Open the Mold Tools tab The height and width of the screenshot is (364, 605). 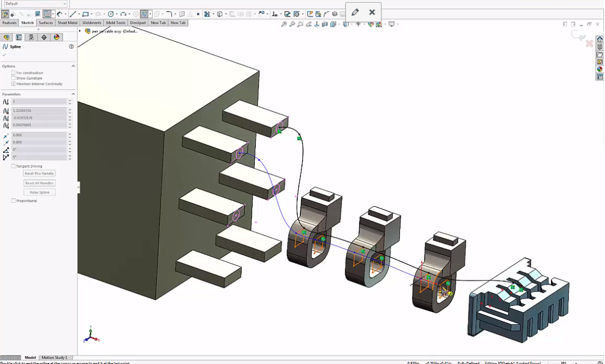click(115, 23)
